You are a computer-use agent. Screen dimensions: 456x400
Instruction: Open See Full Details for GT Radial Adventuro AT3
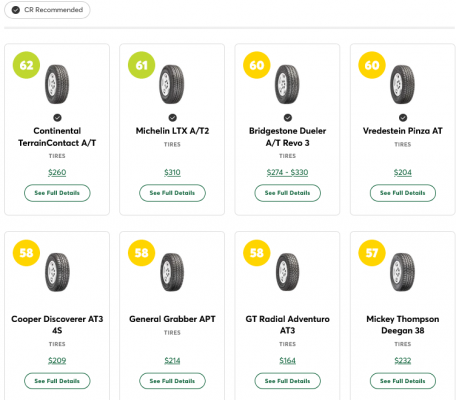288,381
